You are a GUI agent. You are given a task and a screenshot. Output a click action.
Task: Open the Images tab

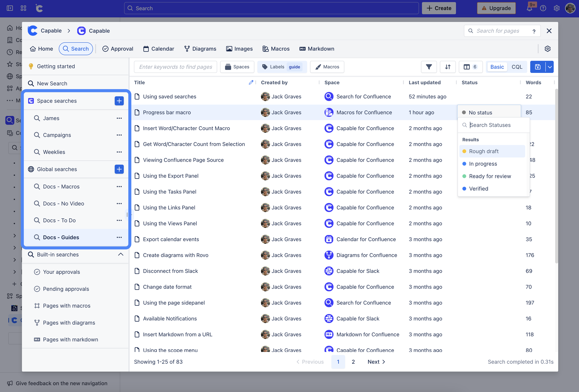[239, 49]
